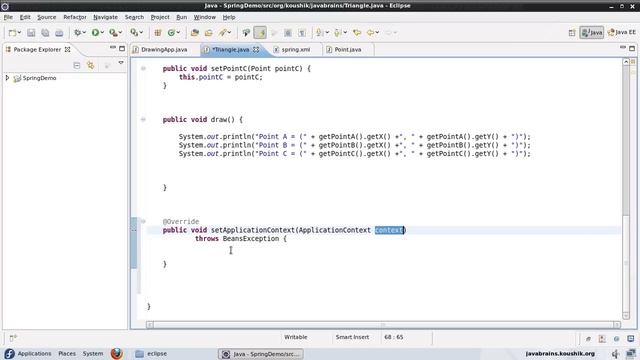Open the Navigate menu
The height and width of the screenshot is (360, 640).
click(x=105, y=17)
